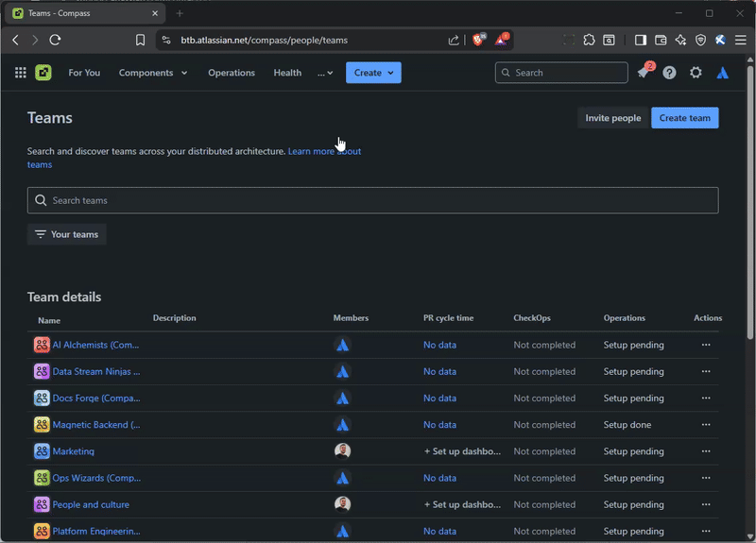Open actions menu for Magnetic Backend row
Viewport: 756px width, 543px height.
tap(706, 424)
